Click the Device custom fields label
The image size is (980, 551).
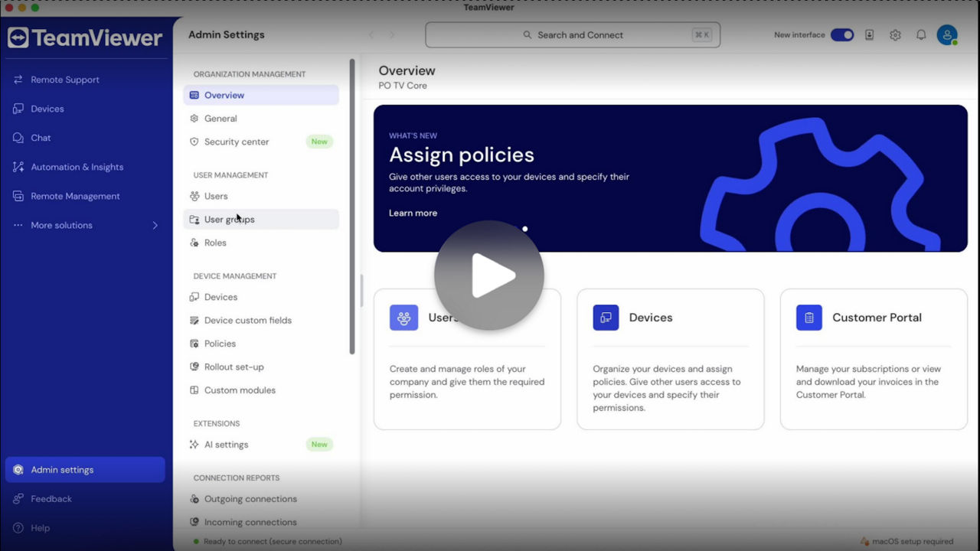pos(248,321)
